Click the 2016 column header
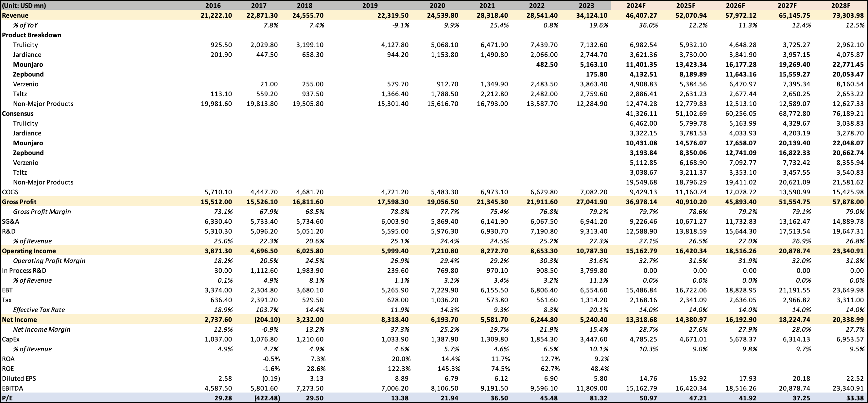The width and height of the screenshot is (868, 403). 213,5
